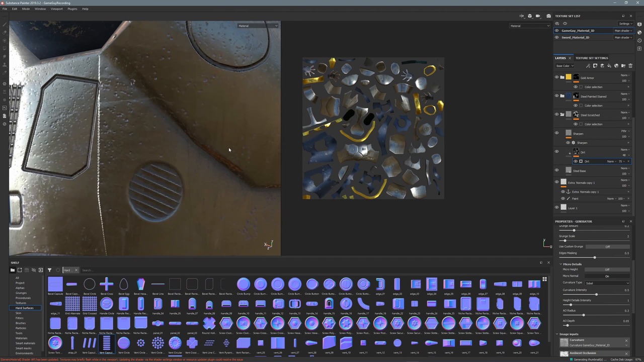Viewport: 644px width, 362px height.
Task: Open the texture set list Settings dropdown
Action: [x=625, y=24]
